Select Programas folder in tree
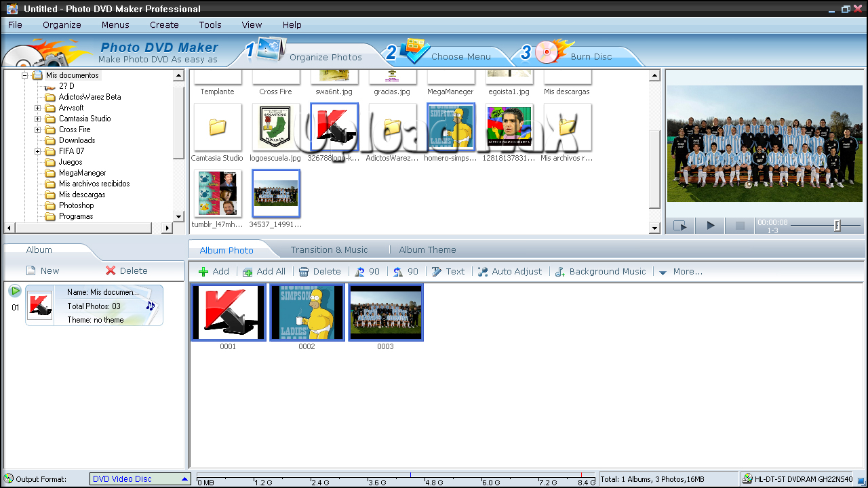Viewport: 868px width, 488px height. point(76,216)
